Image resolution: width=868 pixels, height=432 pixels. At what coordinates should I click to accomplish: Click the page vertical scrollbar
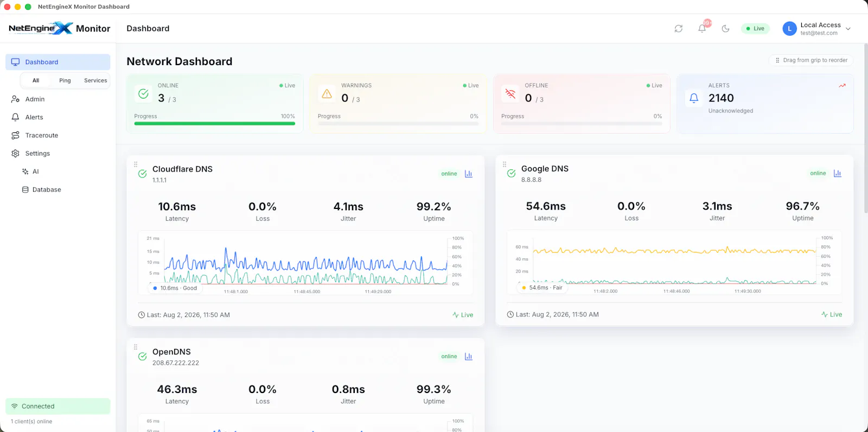click(x=865, y=128)
